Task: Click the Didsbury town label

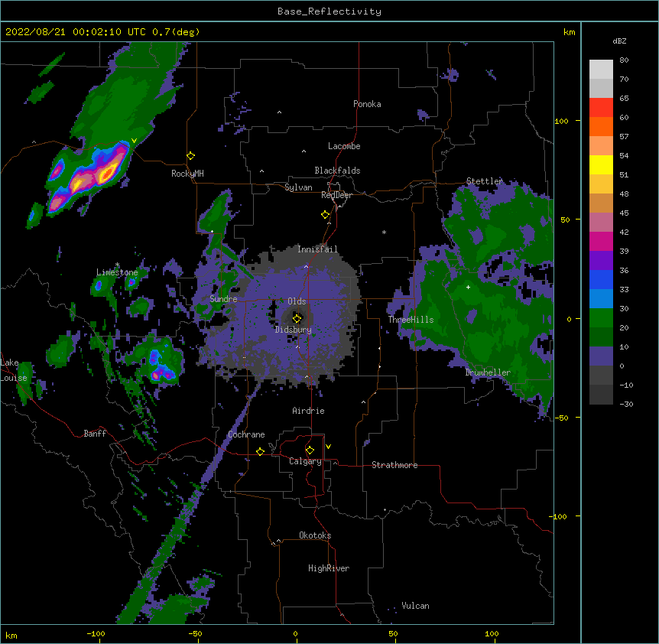Action: (x=293, y=330)
